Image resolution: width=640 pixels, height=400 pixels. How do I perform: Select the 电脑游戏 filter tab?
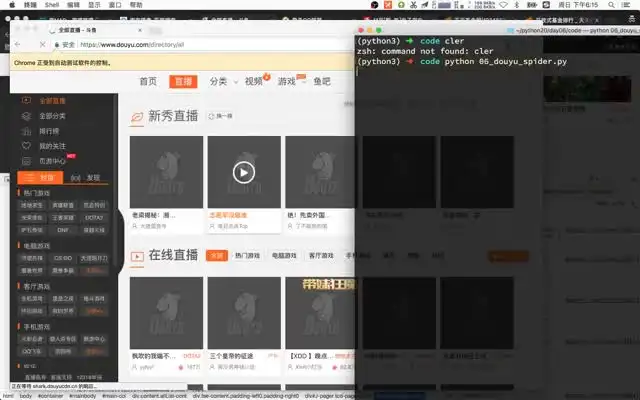pyautogui.click(x=285, y=256)
